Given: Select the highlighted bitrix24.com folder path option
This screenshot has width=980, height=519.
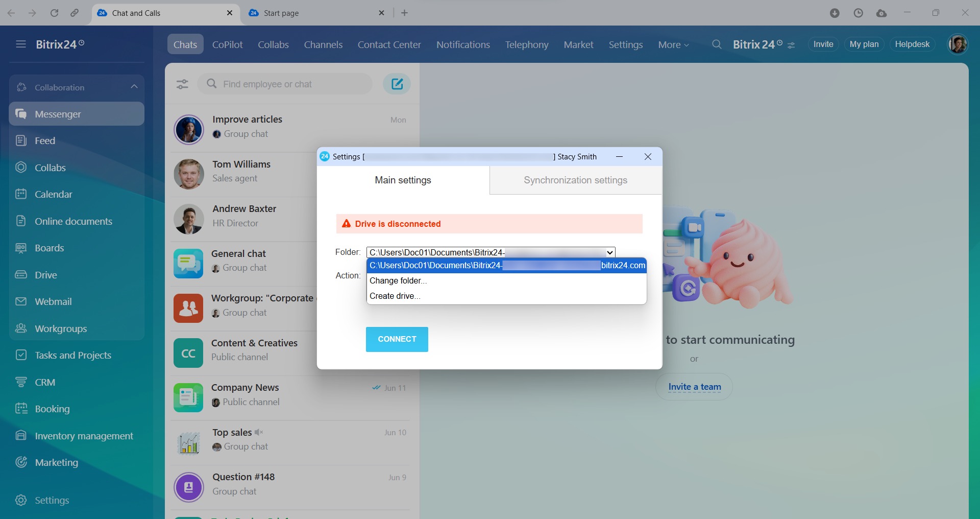Looking at the screenshot, I should (507, 265).
